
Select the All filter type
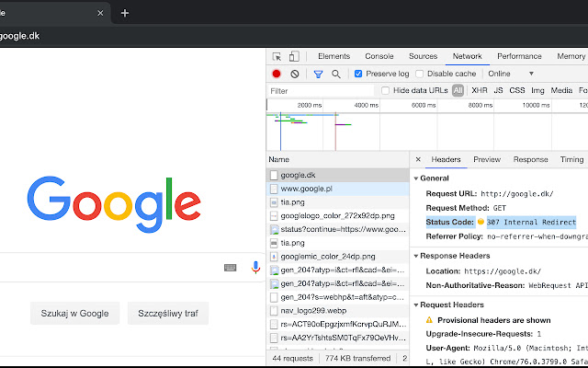(458, 90)
